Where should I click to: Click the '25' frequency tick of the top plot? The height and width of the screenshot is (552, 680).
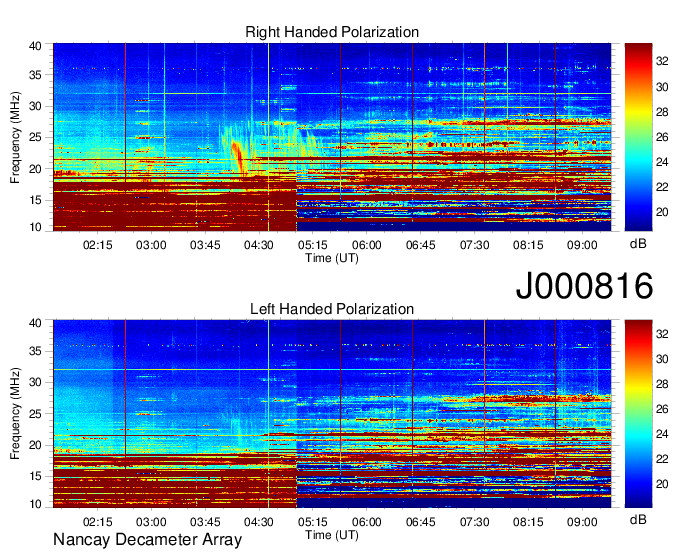(35, 137)
